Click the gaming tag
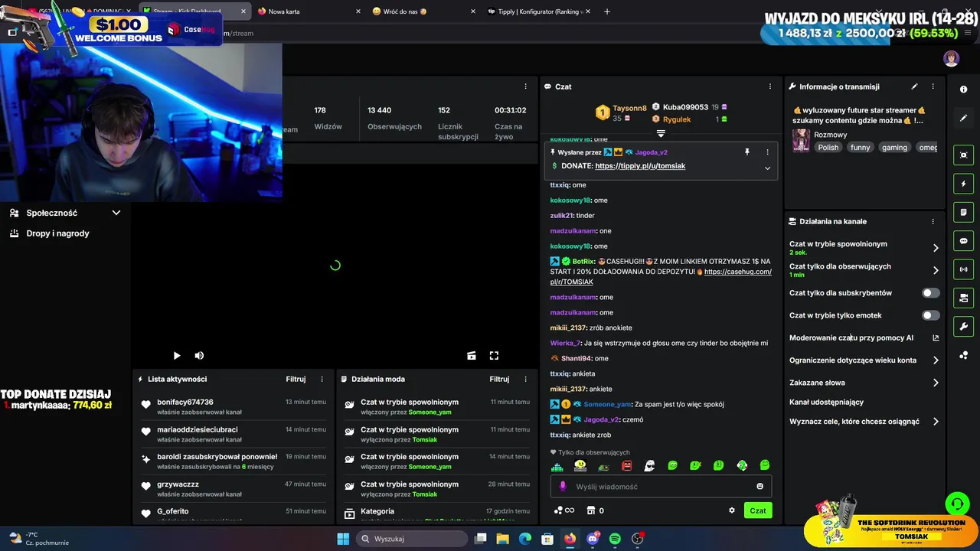 pos(894,148)
